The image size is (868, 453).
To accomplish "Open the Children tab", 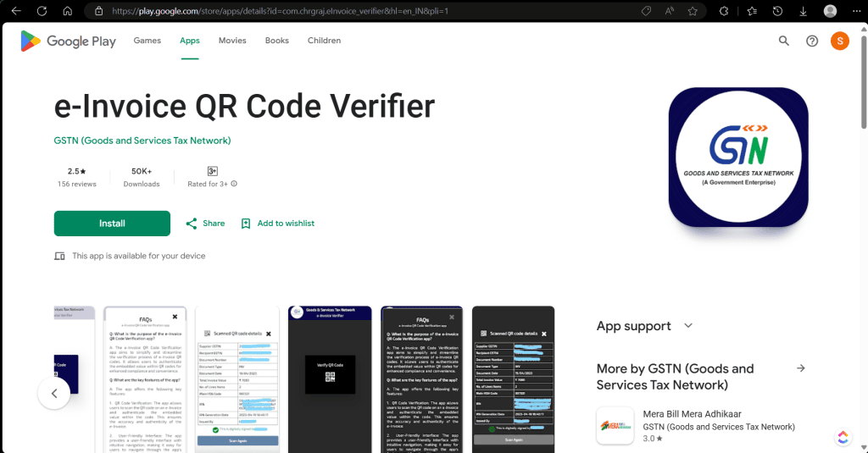I will click(324, 41).
